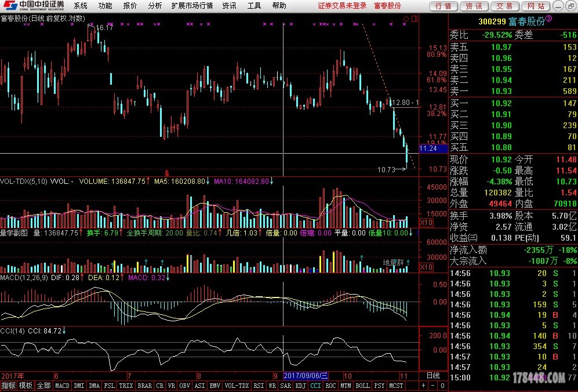Click the X10 scale box in 量学副图 panel
This screenshot has height=392, width=578.
pos(426,267)
